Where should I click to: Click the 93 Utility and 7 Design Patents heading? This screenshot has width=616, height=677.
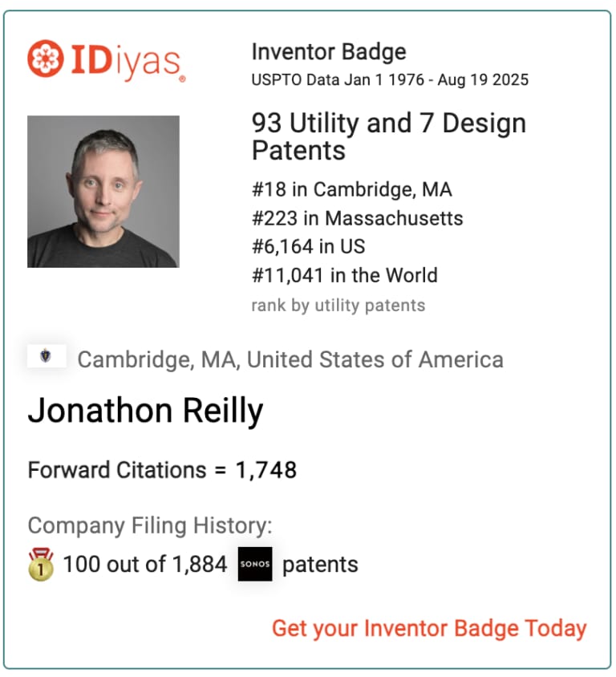coord(389,136)
